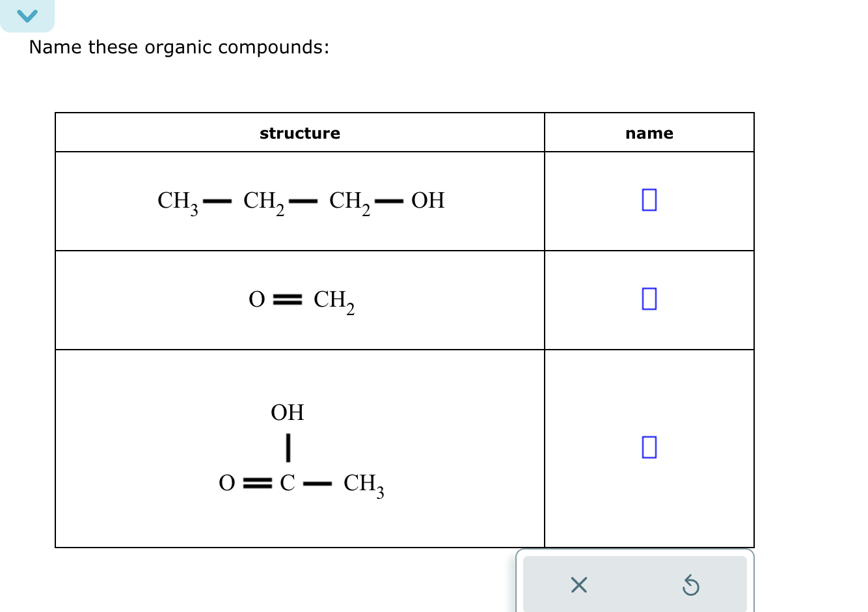Clear your answers with the X button

click(578, 585)
